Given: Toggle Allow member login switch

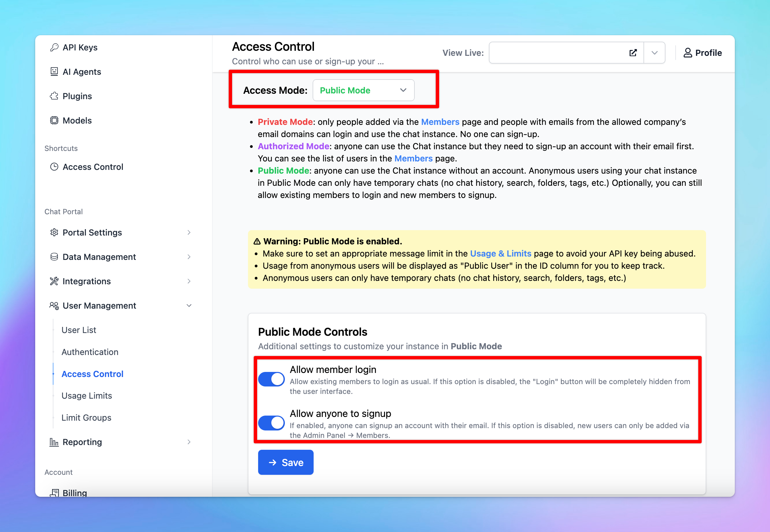Looking at the screenshot, I should point(271,379).
